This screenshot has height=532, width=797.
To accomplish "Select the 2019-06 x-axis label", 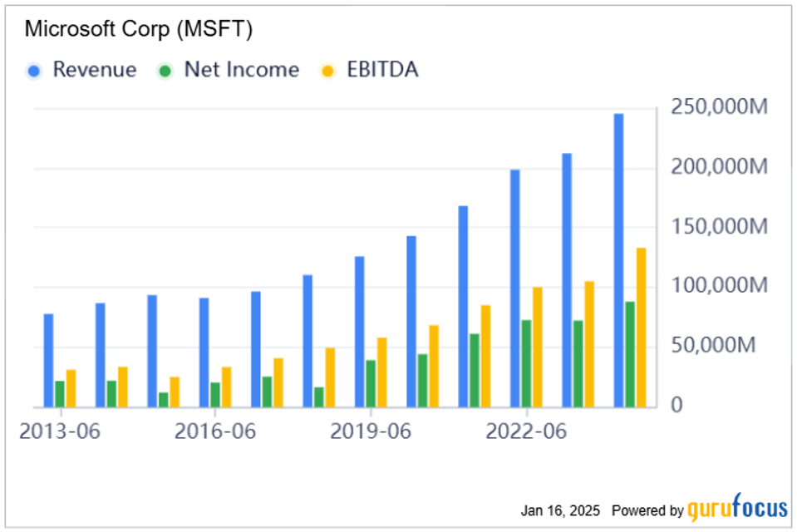I will pyautogui.click(x=371, y=431).
